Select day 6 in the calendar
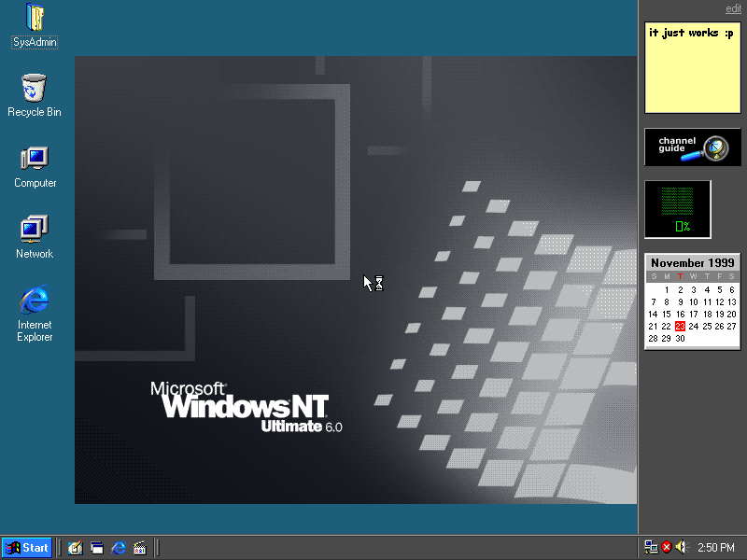The width and height of the screenshot is (747, 560). click(x=732, y=289)
